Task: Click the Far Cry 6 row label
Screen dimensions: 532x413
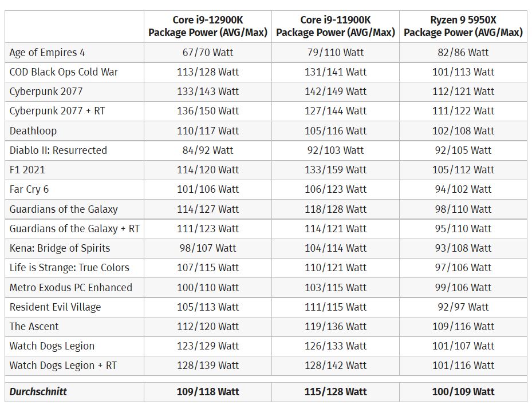Action: point(29,189)
